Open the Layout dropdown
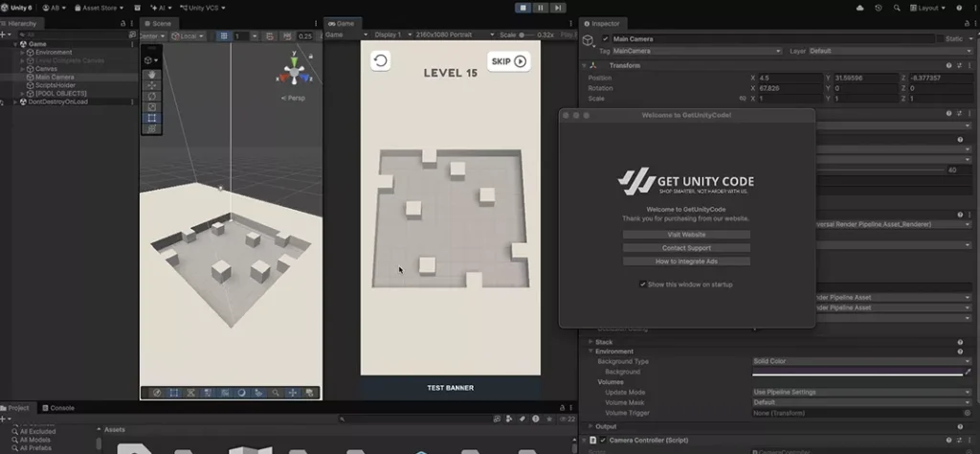The width and height of the screenshot is (980, 454). pos(927,8)
